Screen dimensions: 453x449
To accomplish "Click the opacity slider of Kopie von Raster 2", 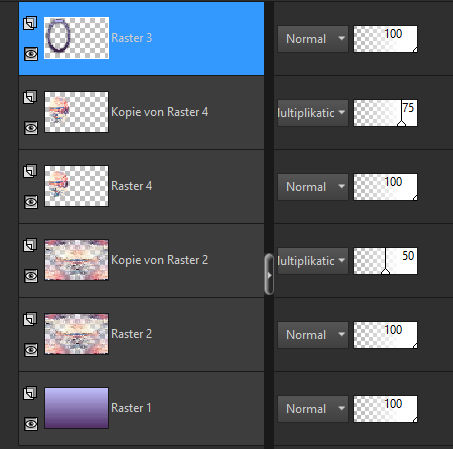I will (385, 261).
